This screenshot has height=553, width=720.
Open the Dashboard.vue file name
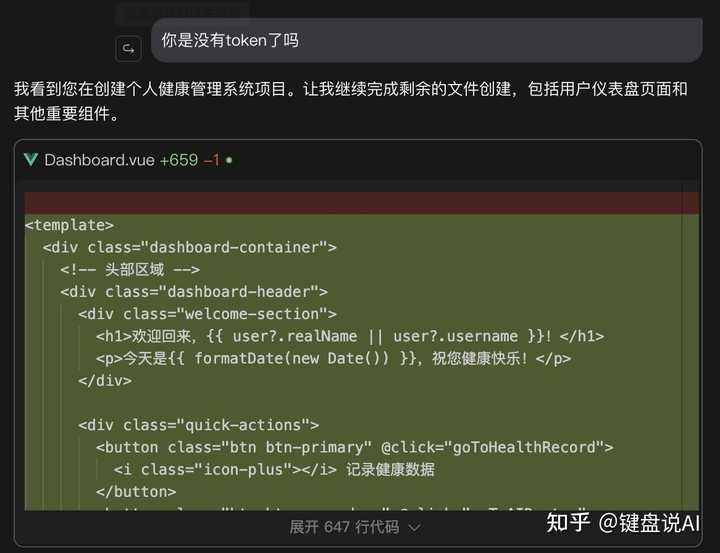99,160
